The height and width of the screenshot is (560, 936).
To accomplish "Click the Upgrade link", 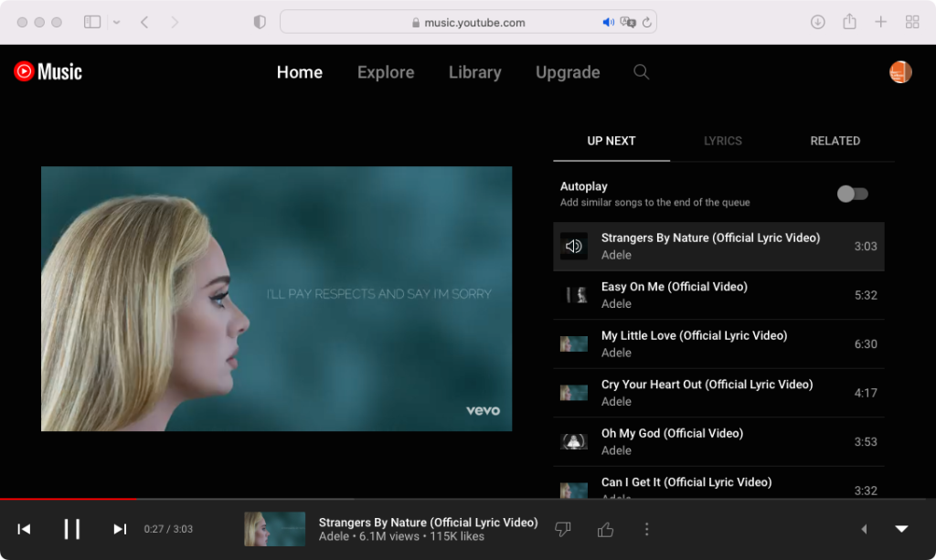I will pyautogui.click(x=568, y=72).
